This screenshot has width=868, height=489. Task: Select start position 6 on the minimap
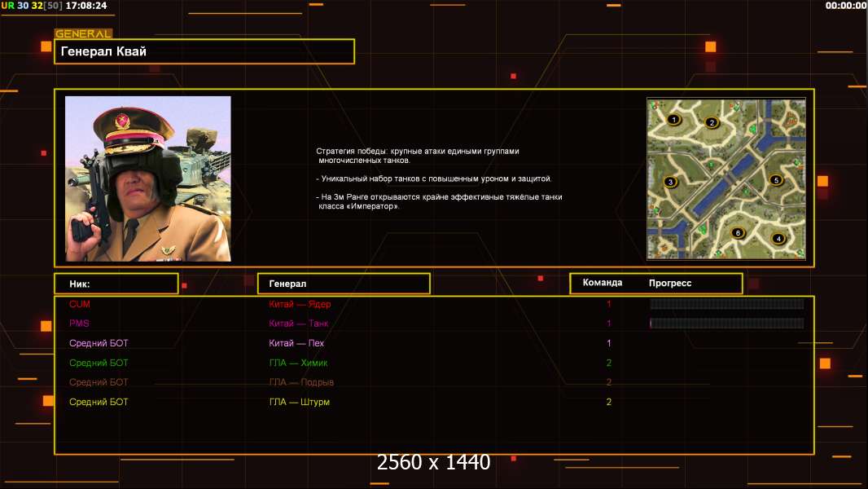point(739,233)
